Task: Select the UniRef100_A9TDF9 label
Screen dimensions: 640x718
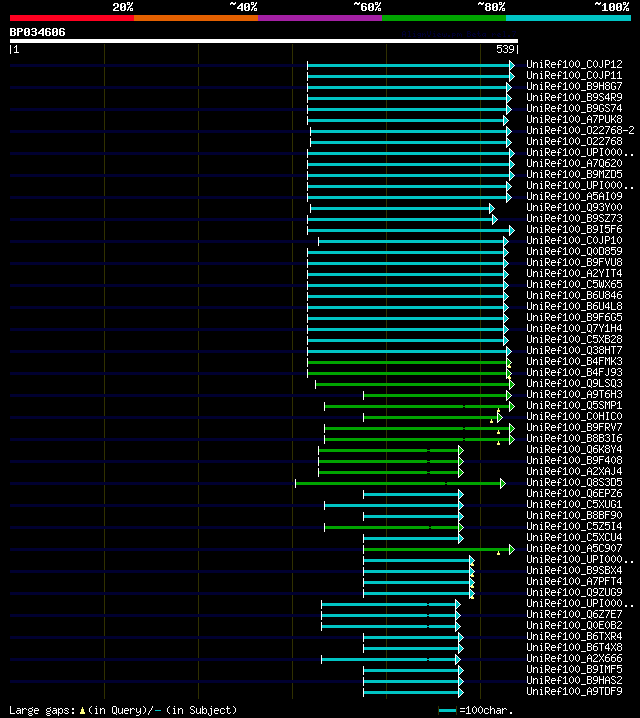Action: (x=574, y=691)
